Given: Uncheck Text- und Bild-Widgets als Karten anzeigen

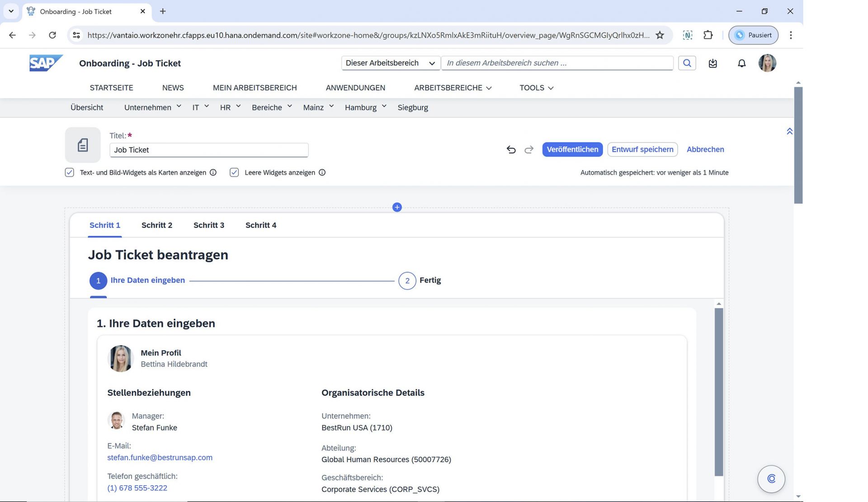Looking at the screenshot, I should tap(70, 172).
